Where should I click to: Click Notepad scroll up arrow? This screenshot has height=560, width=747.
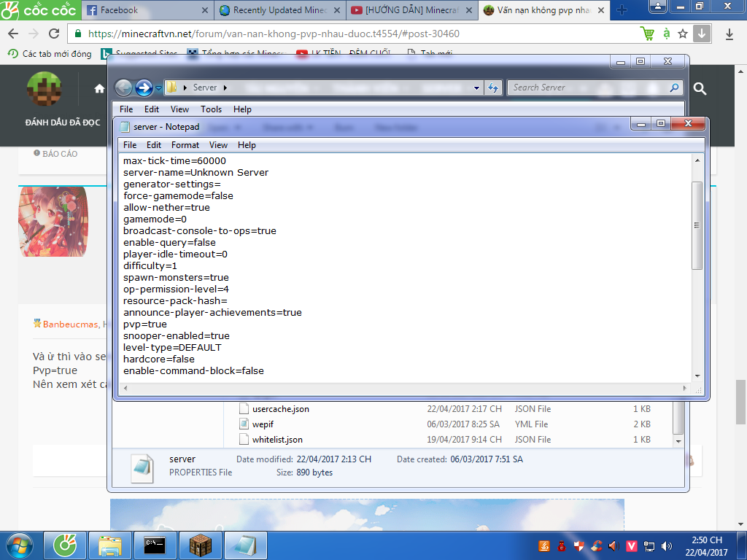(x=697, y=160)
